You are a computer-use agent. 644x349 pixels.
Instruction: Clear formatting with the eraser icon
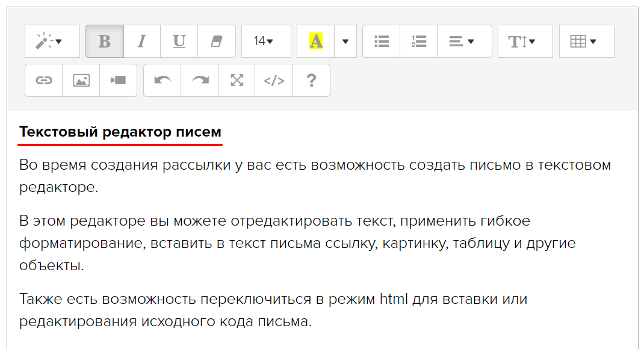pyautogui.click(x=217, y=41)
